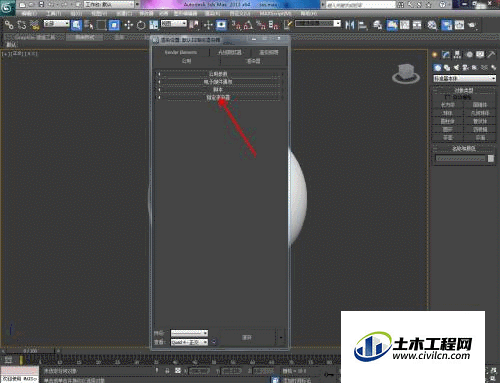Toggle Window/Crossing selection mode
The width and height of the screenshot is (500, 383).
tap(114, 25)
